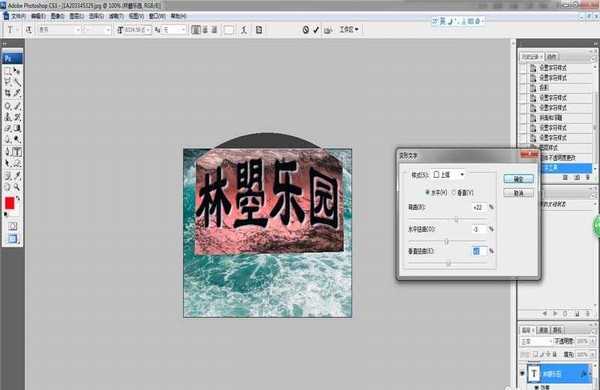Open the 编辑(E) menu
This screenshot has height=390, width=600.
coord(38,16)
